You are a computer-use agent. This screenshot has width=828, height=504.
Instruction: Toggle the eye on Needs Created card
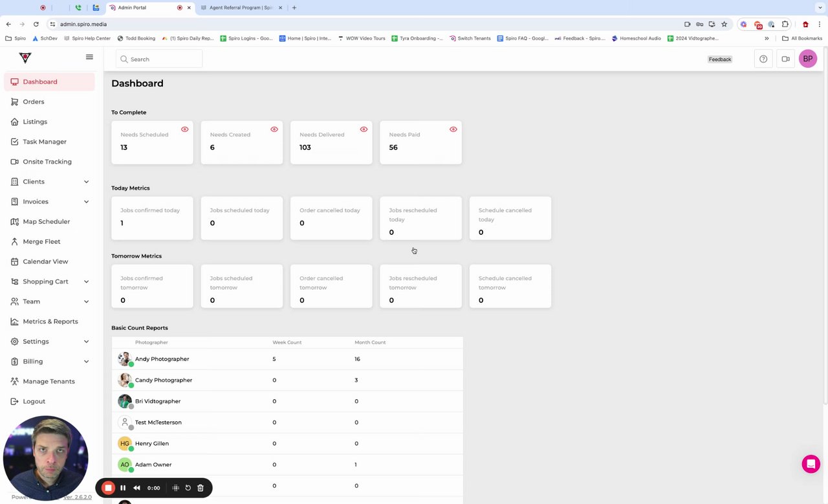click(274, 129)
